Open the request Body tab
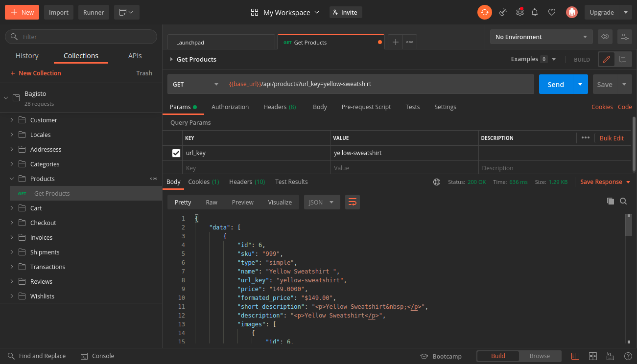The height and width of the screenshot is (364, 637). tap(320, 107)
